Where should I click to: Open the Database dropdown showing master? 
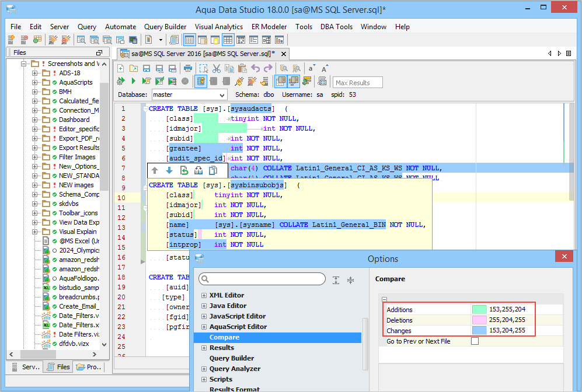[189, 94]
